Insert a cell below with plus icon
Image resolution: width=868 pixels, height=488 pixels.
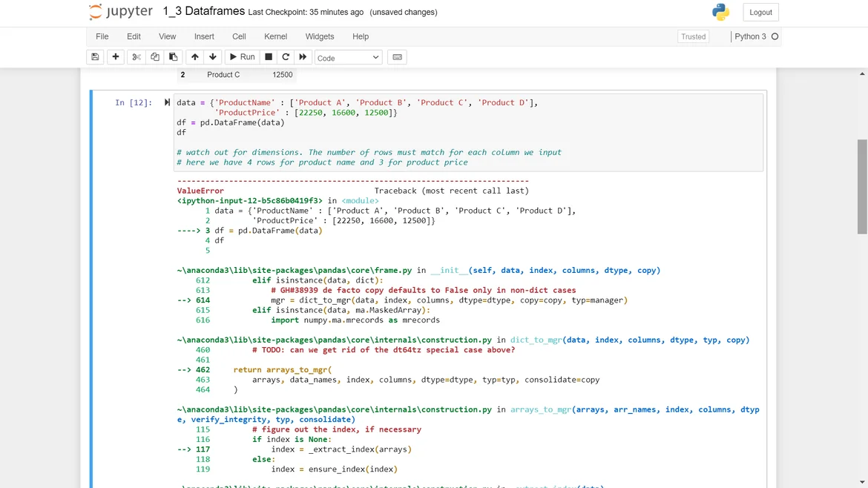(116, 57)
